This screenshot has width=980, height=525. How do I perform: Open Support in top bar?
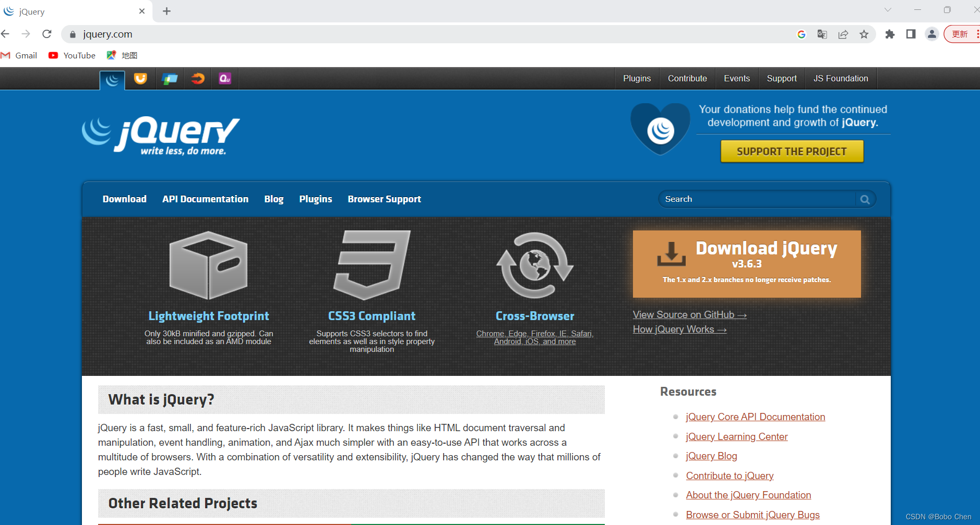click(x=781, y=79)
